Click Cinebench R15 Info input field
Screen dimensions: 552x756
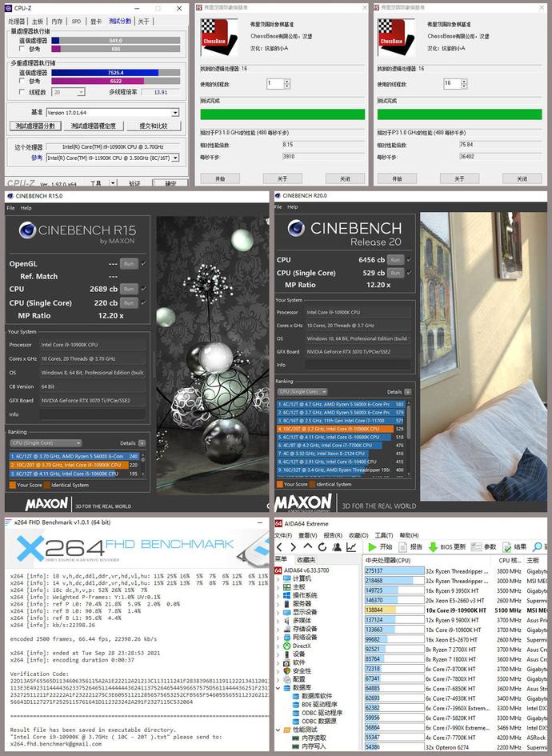[92, 414]
